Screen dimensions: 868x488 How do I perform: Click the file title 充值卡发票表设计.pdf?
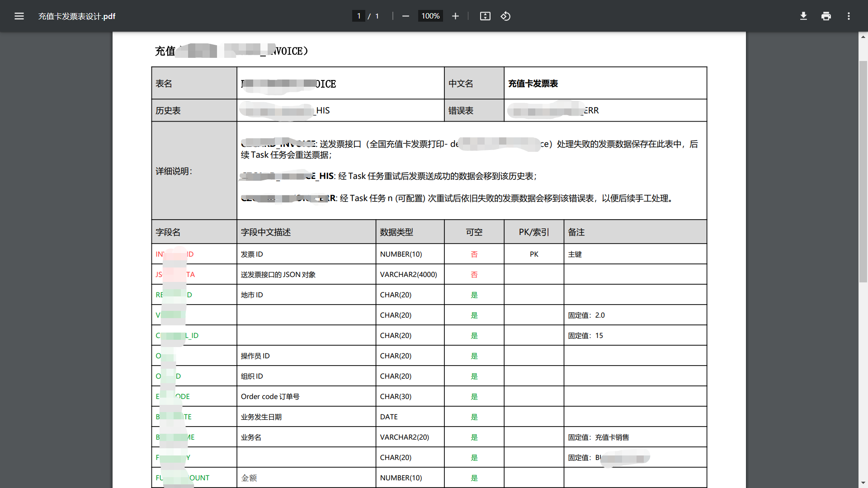pyautogui.click(x=77, y=16)
